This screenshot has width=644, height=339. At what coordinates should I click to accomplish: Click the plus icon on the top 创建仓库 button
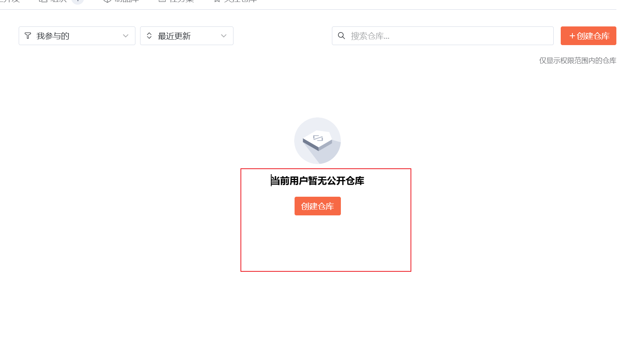click(572, 36)
